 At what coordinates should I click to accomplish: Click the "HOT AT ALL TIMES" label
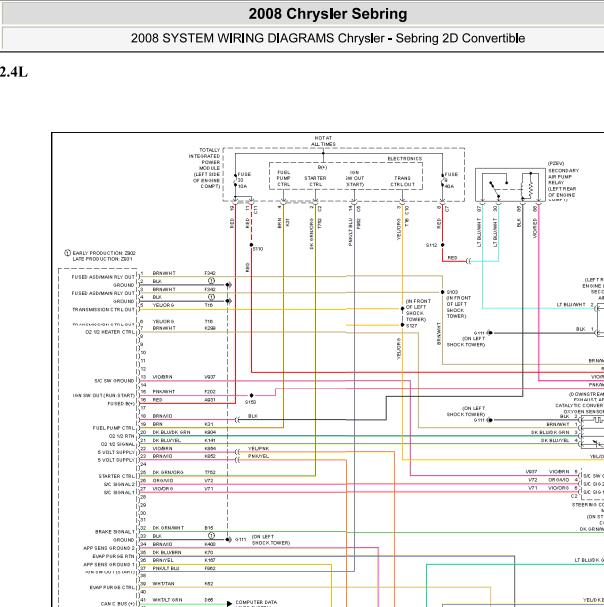tap(323, 141)
